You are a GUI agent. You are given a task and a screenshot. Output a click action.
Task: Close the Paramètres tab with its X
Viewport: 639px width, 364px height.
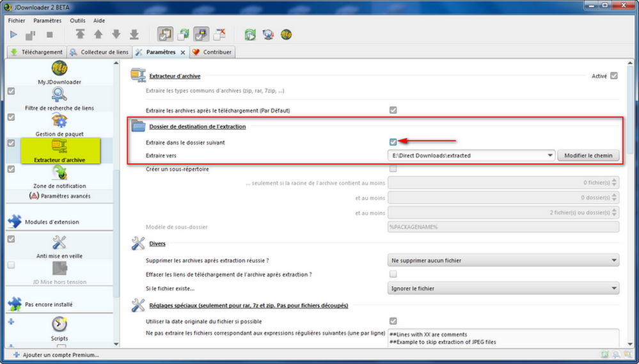[x=182, y=52]
